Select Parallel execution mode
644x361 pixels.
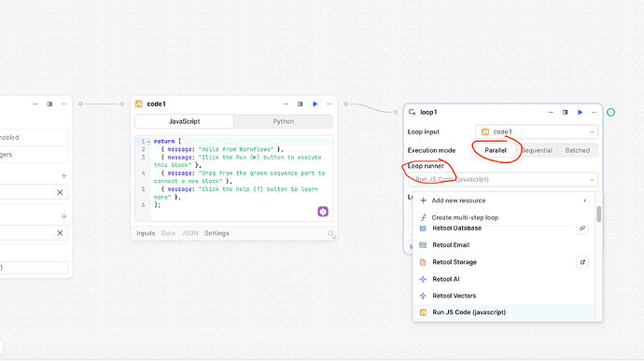click(496, 150)
